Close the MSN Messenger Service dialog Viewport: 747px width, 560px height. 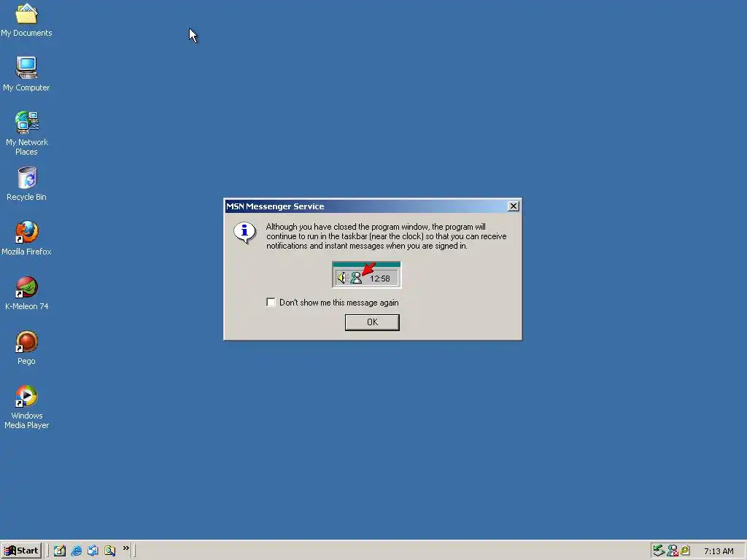[513, 206]
